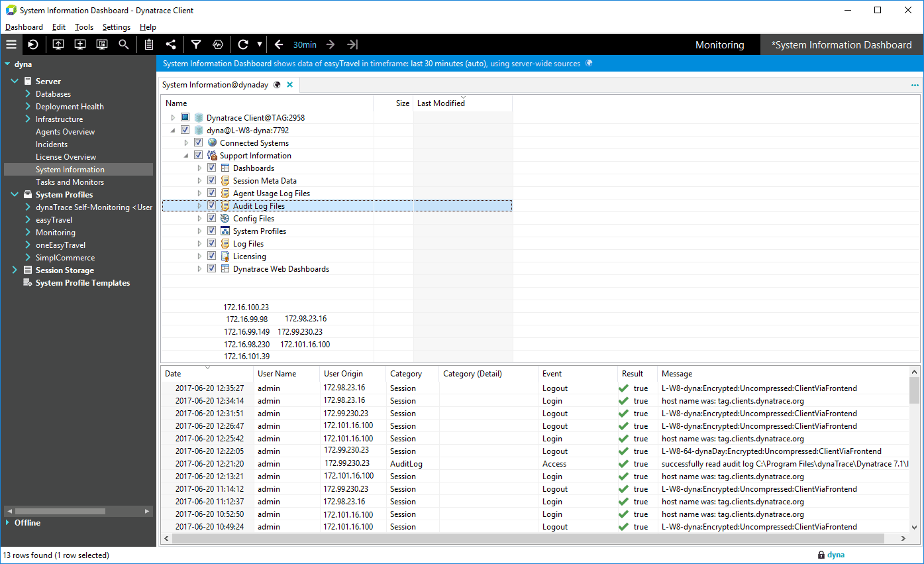Open the search magnifier tool
Viewport: 924px width, 564px height.
pyautogui.click(x=124, y=44)
